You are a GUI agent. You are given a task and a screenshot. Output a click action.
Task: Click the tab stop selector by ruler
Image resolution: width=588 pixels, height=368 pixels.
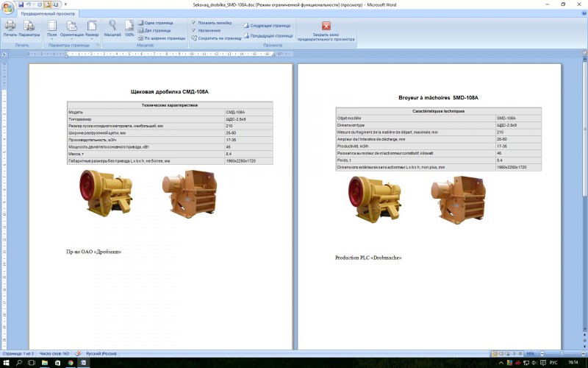tap(4, 54)
